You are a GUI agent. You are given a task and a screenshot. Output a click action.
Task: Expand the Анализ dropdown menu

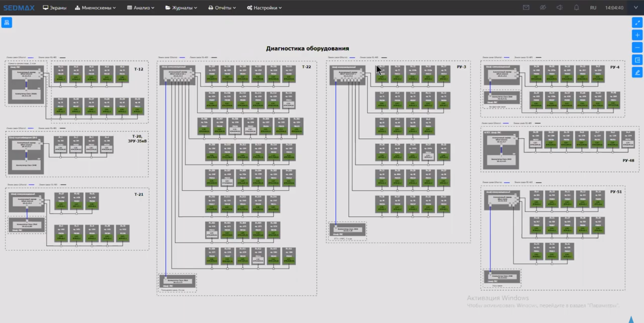[141, 8]
